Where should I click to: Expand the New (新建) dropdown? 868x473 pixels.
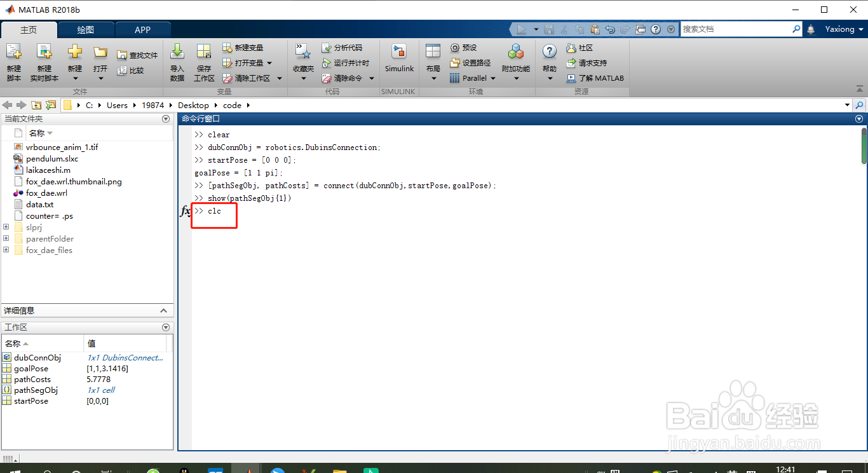point(75,78)
